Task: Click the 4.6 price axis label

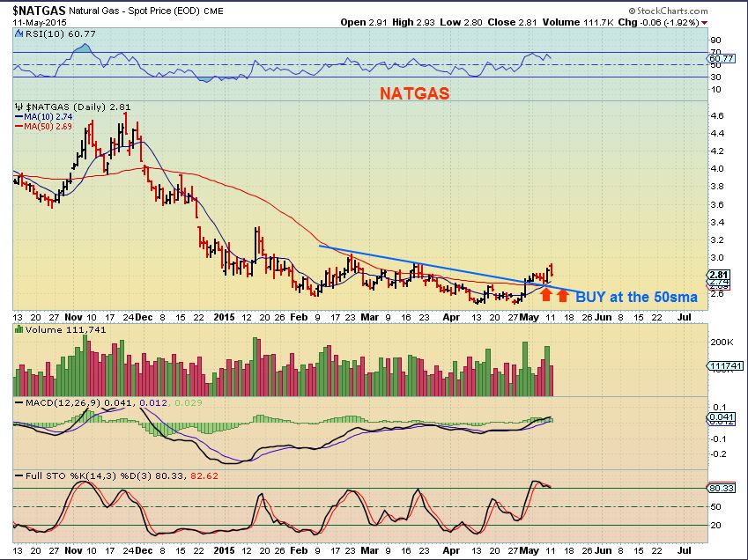Action: click(x=717, y=115)
